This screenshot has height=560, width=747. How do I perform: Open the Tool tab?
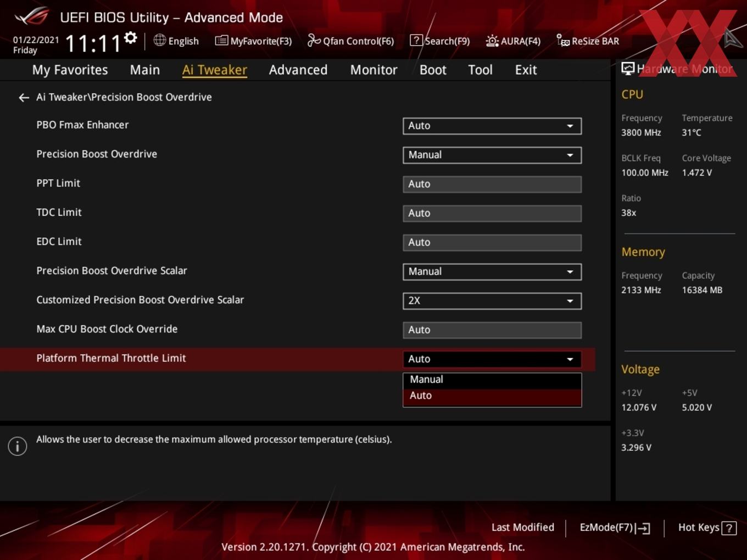(x=481, y=70)
